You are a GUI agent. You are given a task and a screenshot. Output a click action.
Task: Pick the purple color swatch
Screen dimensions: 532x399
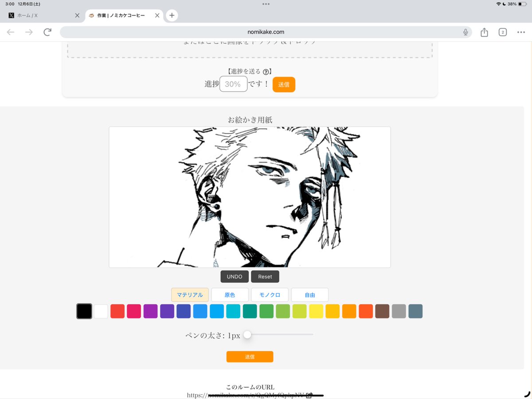tap(151, 311)
